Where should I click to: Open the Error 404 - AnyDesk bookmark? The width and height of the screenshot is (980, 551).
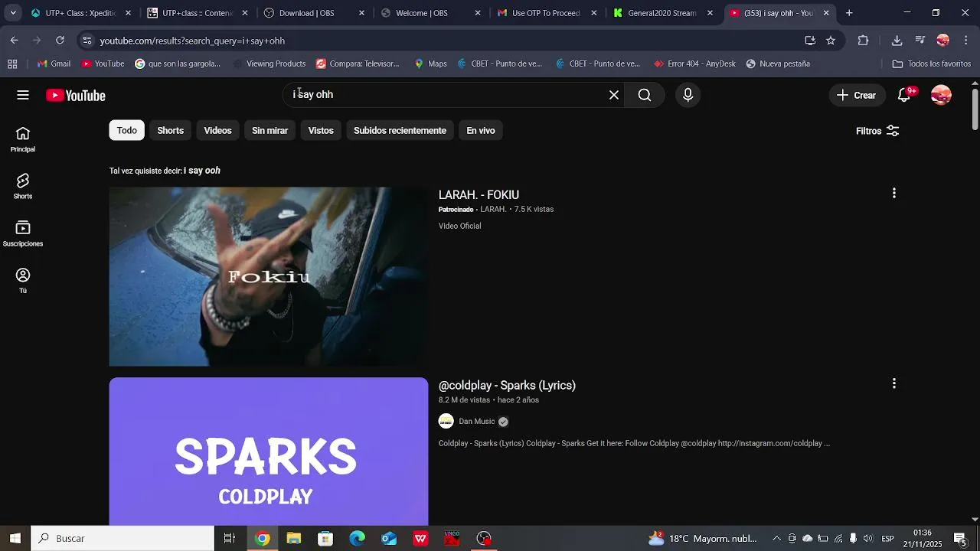[x=695, y=64]
